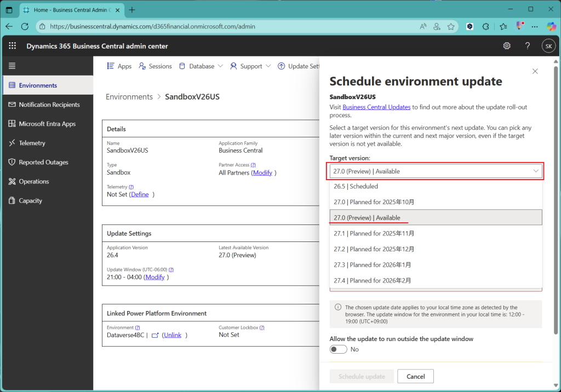Click the SK user account avatar
Image resolution: width=561 pixels, height=392 pixels.
[548, 46]
